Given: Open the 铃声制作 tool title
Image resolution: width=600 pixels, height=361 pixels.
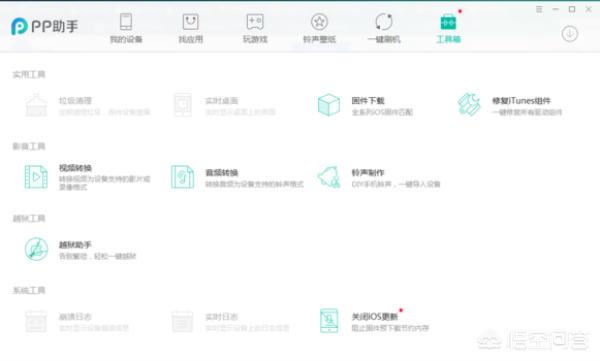Looking at the screenshot, I should tap(368, 173).
